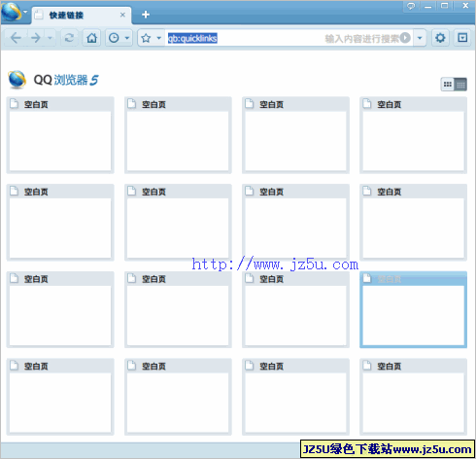Screen dimensions: 476x459
Task: Close the 快速链接 tab
Action: [122, 15]
